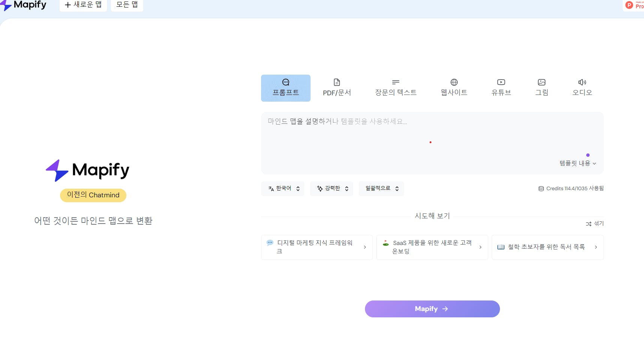Try the SaaS 제품 고객 온보딩 example
Image resolution: width=644 pixels, height=344 pixels.
tap(432, 247)
